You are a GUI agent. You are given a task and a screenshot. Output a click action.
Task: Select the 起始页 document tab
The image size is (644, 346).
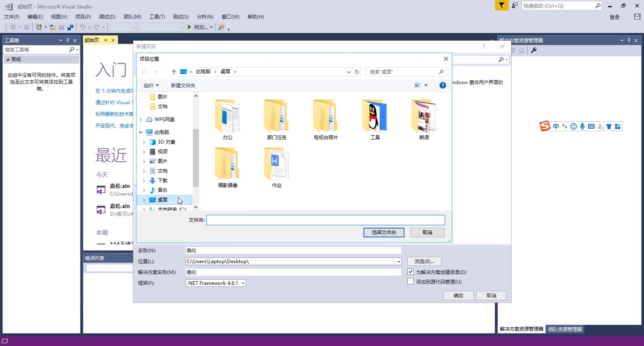pyautogui.click(x=92, y=40)
